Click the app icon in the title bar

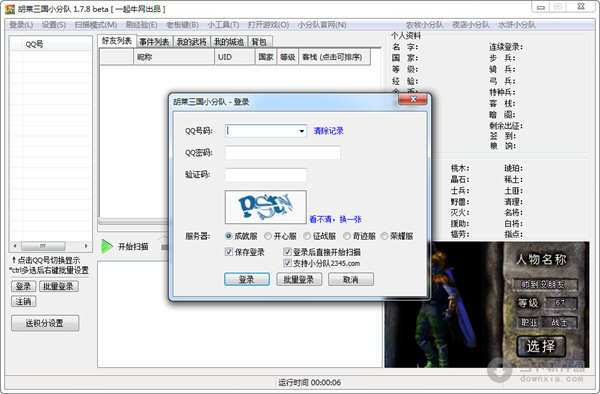click(x=10, y=8)
